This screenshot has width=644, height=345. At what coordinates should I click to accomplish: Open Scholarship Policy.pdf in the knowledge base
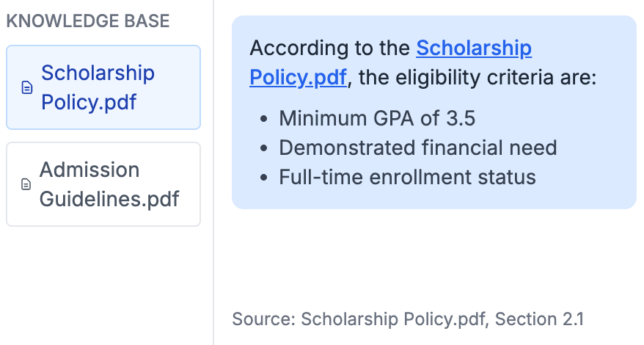tap(98, 87)
